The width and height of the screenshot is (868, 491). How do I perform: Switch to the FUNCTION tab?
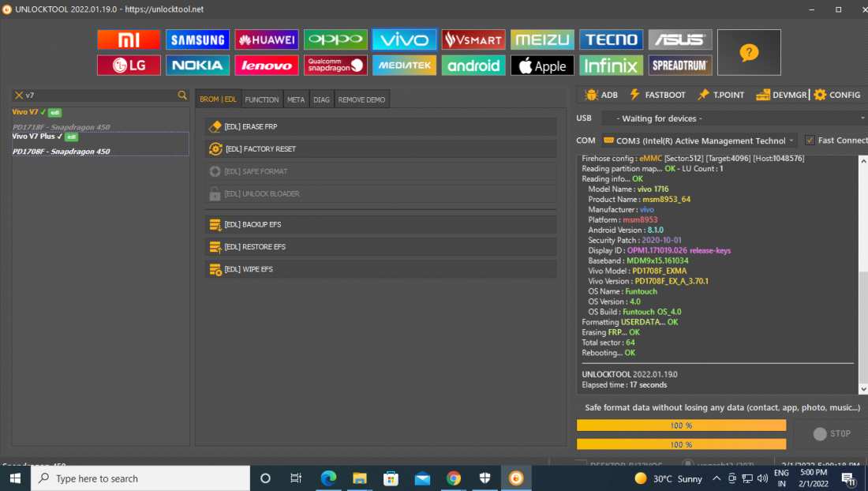(x=262, y=99)
